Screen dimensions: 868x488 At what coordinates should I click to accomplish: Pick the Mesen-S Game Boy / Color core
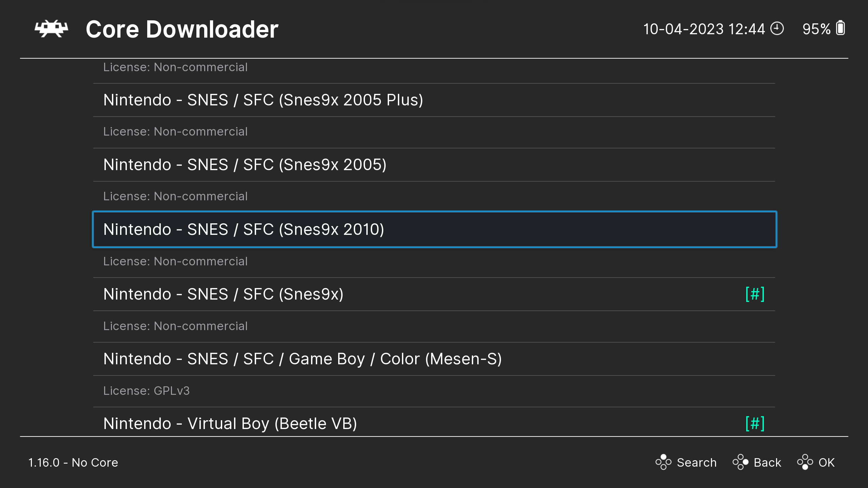[x=434, y=359]
